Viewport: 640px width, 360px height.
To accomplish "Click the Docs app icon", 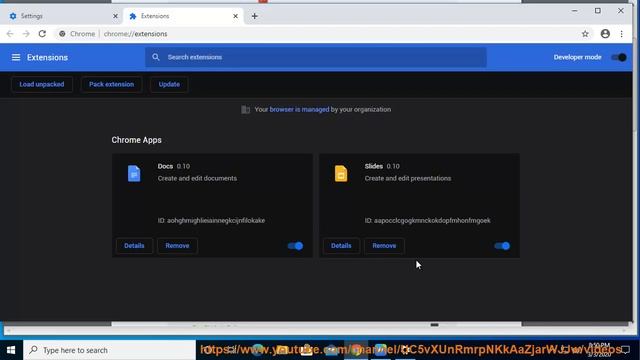I will 134,173.
